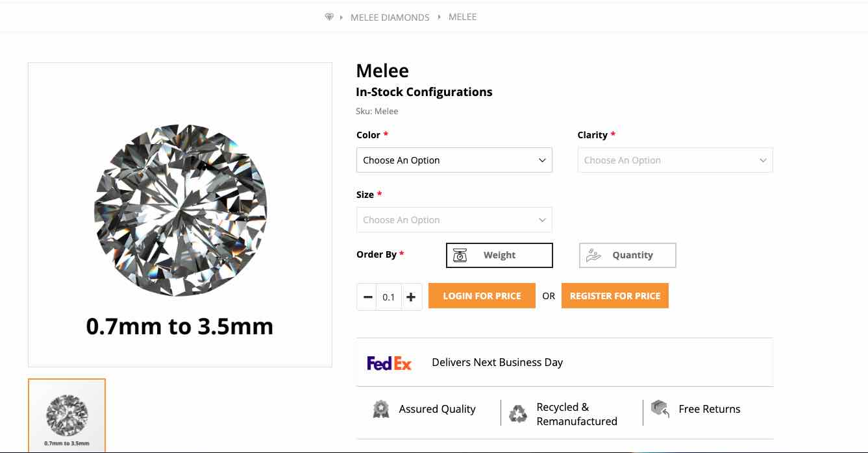The height and width of the screenshot is (453, 868).
Task: Select the Weight scale icon
Action: coord(461,255)
